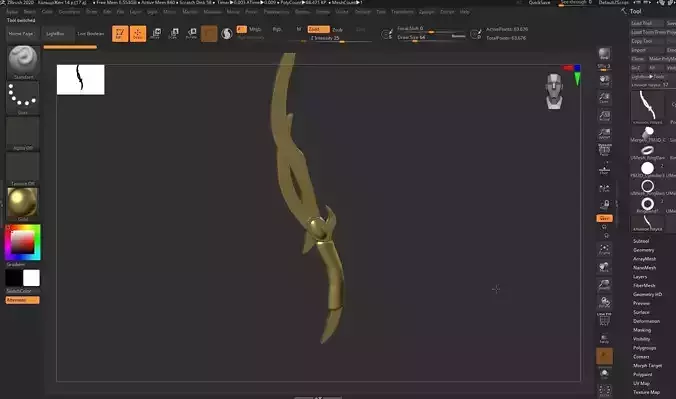This screenshot has width=676, height=399.
Task: Expand the Geometry section
Action: coord(644,250)
